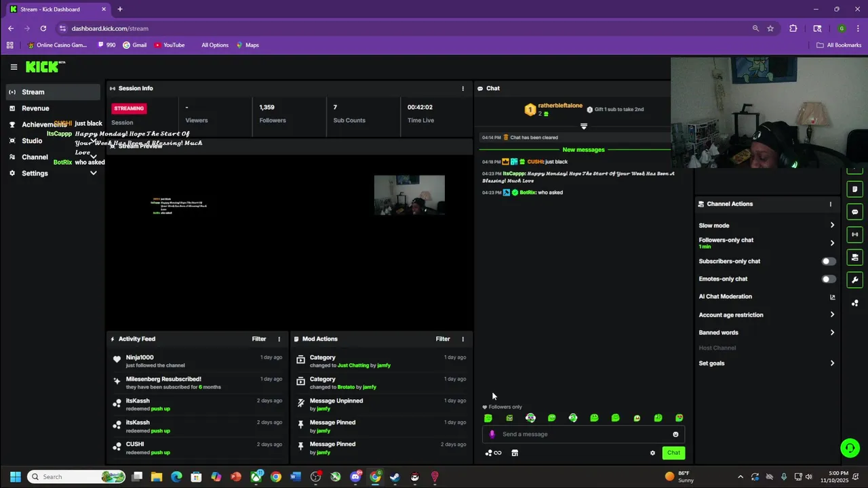
Task: Open chat settings gear icon
Action: 652,453
